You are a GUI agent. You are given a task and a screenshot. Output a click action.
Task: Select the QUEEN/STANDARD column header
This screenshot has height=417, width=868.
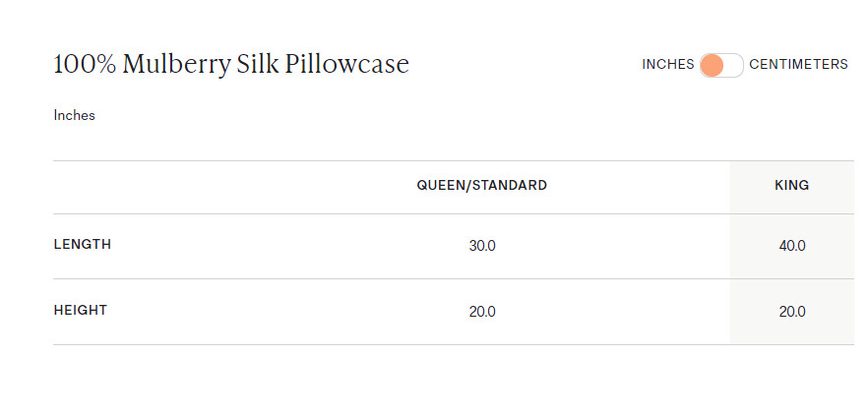pos(481,185)
